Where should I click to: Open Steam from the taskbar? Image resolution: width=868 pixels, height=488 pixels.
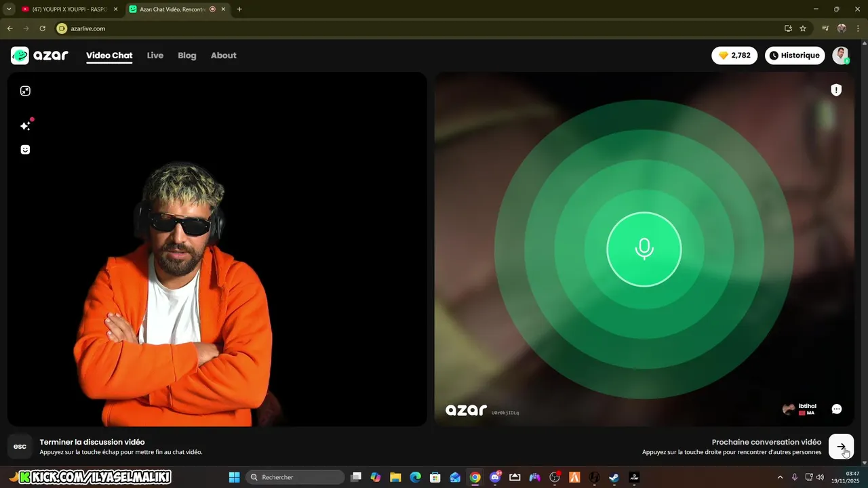click(x=614, y=477)
